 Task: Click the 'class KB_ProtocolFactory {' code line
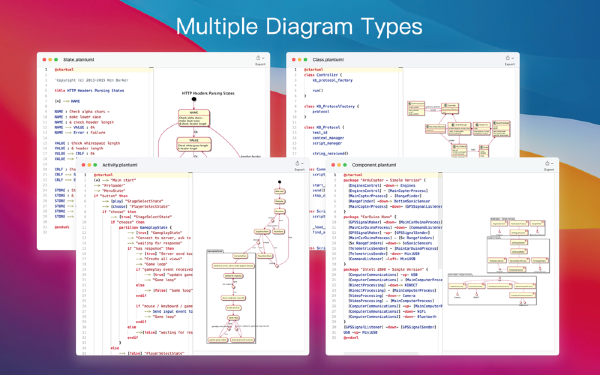[331, 106]
